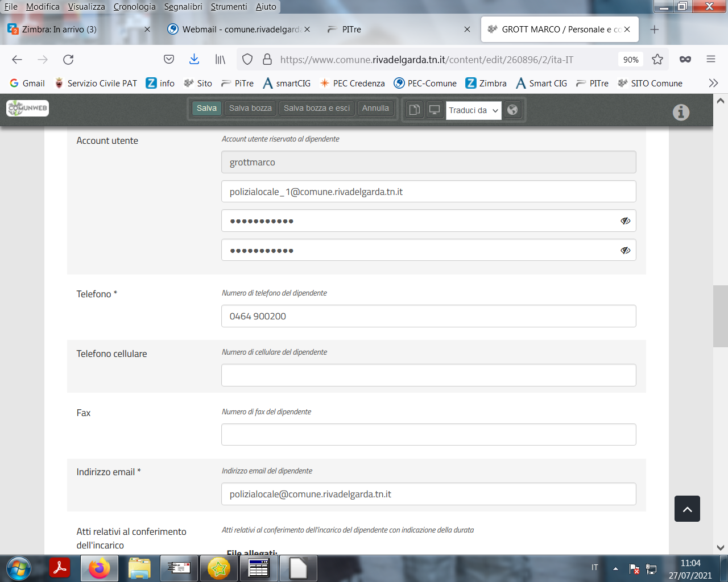
Task: Reload the current page
Action: [x=68, y=60]
